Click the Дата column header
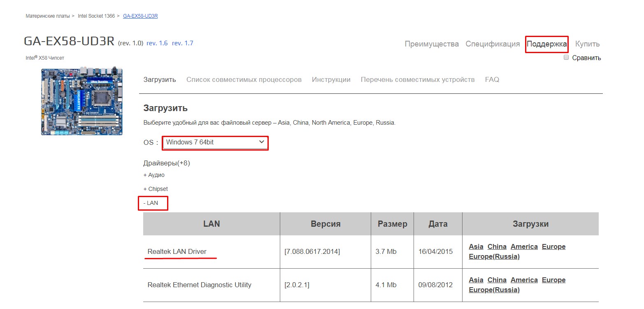 coord(438,224)
